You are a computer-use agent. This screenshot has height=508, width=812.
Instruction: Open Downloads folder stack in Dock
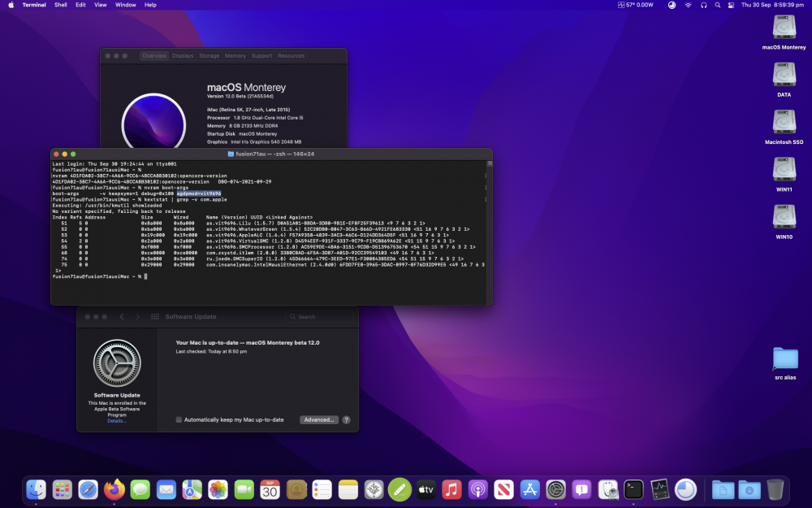(749, 489)
